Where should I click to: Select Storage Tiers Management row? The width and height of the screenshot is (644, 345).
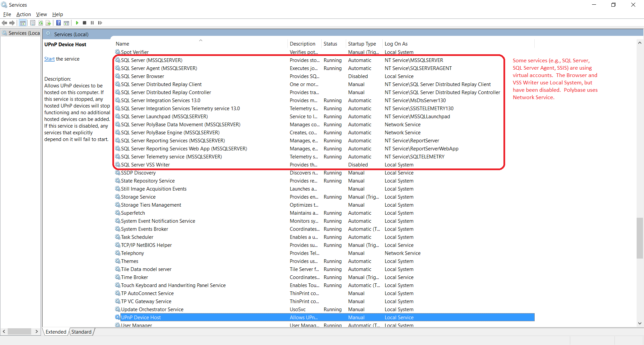point(324,205)
